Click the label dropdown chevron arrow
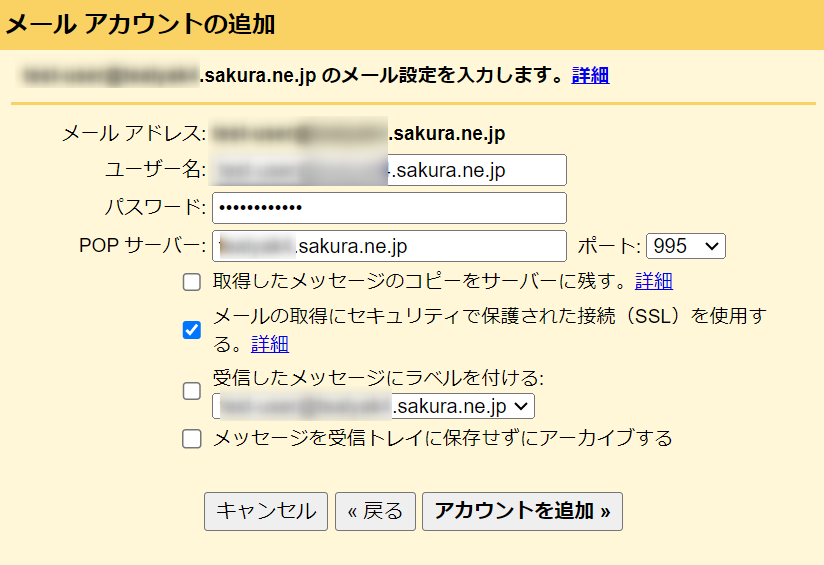824x565 pixels. [x=521, y=406]
